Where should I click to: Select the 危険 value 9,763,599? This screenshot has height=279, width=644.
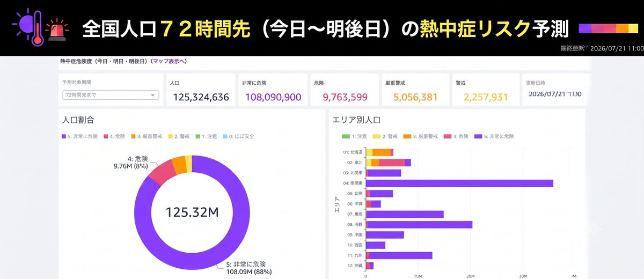point(345,97)
